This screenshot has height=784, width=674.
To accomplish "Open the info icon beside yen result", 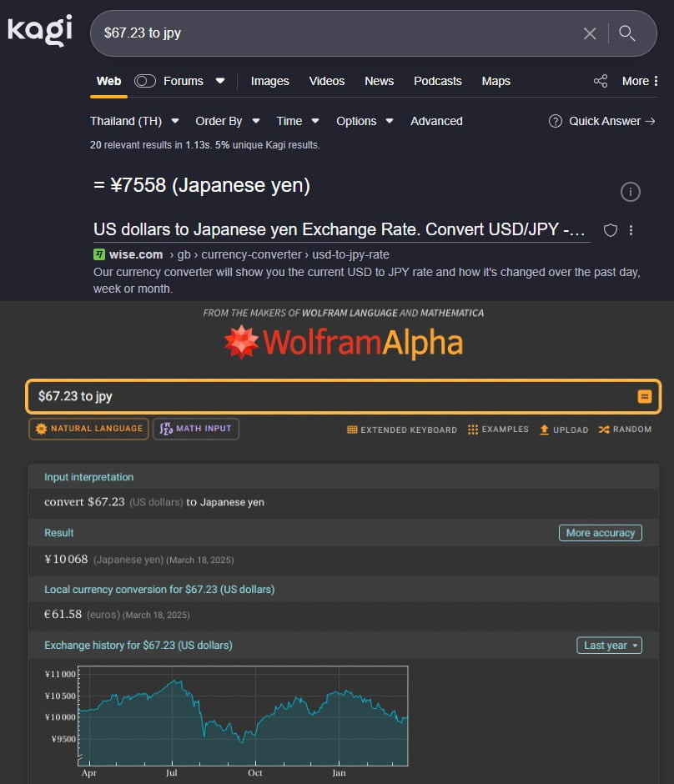I will tap(631, 192).
